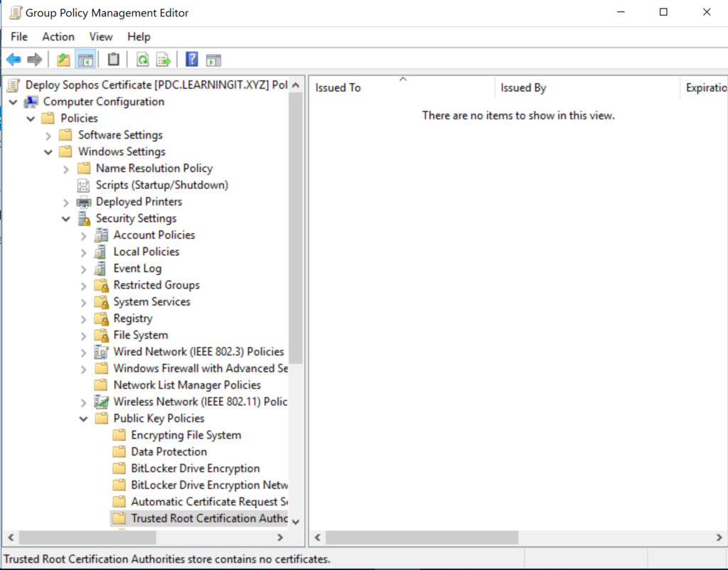This screenshot has height=570, width=728.
Task: Click the Forward arrow toolbar icon
Action: tap(35, 60)
